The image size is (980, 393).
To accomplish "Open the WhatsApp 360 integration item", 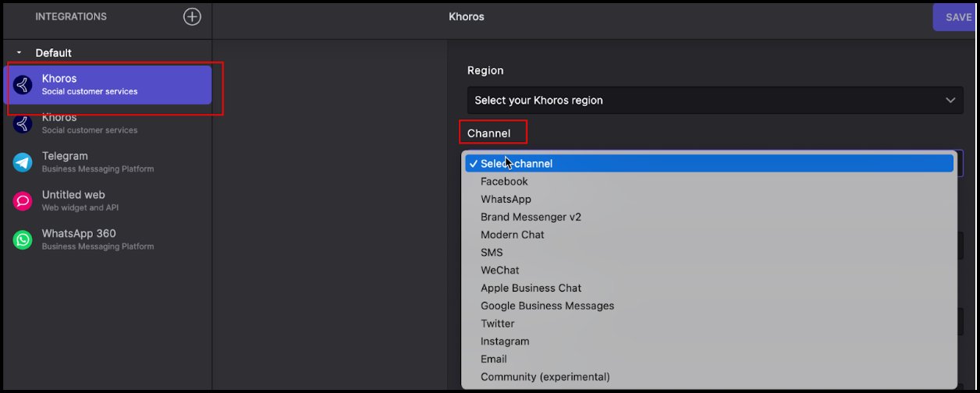I will [x=108, y=239].
